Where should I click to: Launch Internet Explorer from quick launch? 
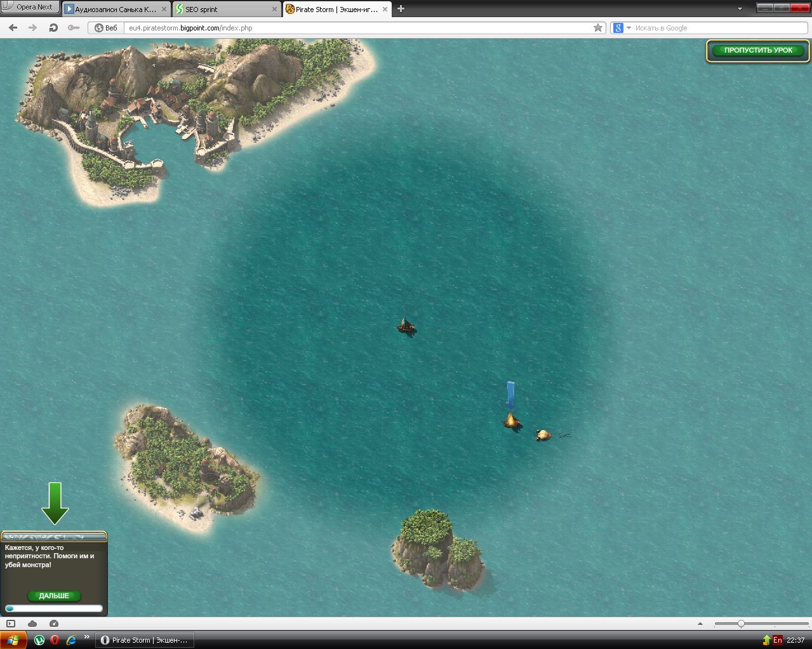(71, 640)
